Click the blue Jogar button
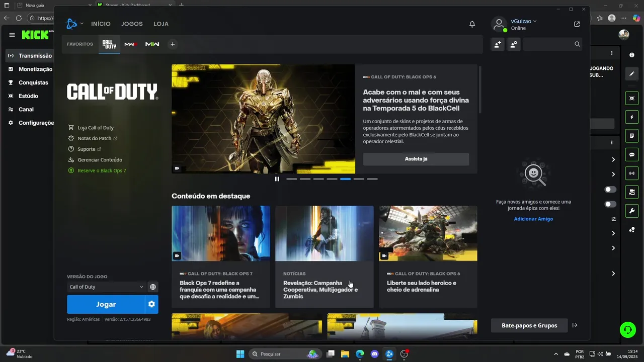This screenshot has height=362, width=644. pos(106,304)
